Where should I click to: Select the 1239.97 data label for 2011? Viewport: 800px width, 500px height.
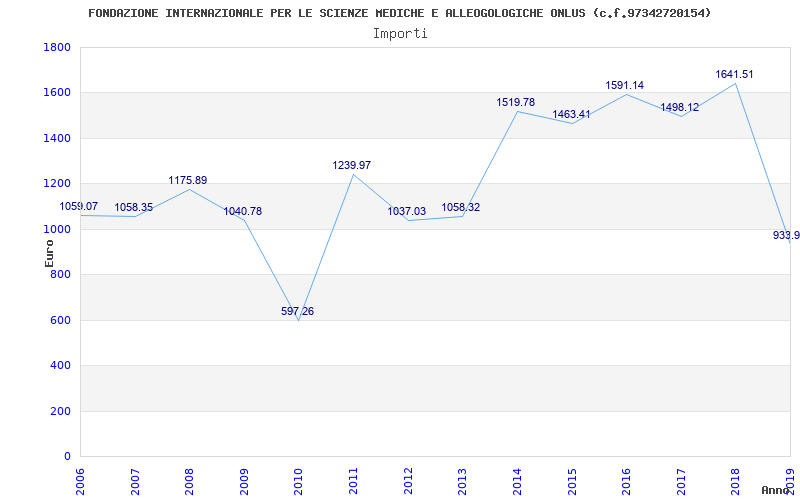[352, 165]
